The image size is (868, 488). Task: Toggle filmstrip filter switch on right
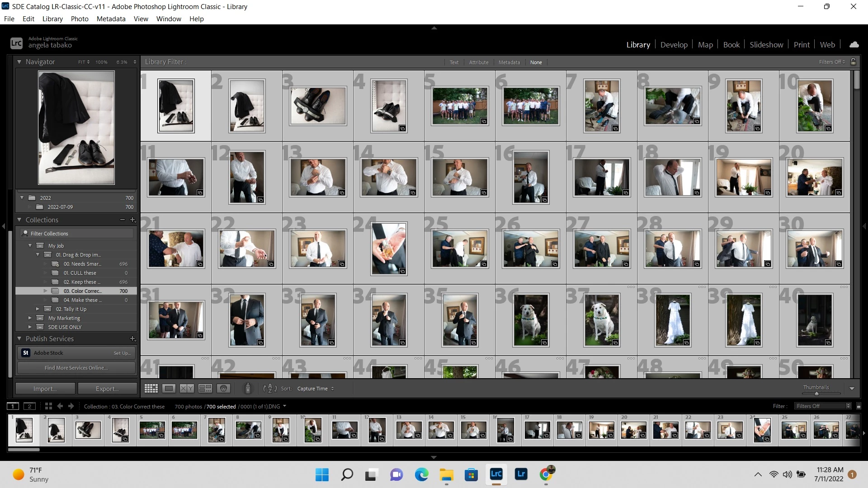859,406
